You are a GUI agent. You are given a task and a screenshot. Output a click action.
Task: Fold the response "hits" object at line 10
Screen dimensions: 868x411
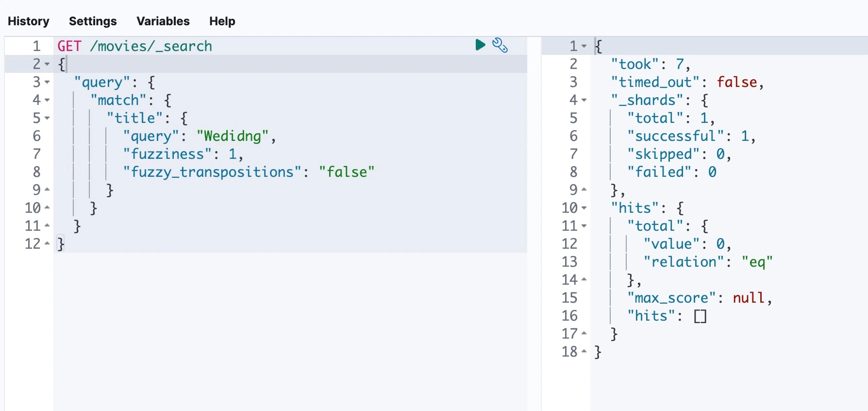coord(584,208)
